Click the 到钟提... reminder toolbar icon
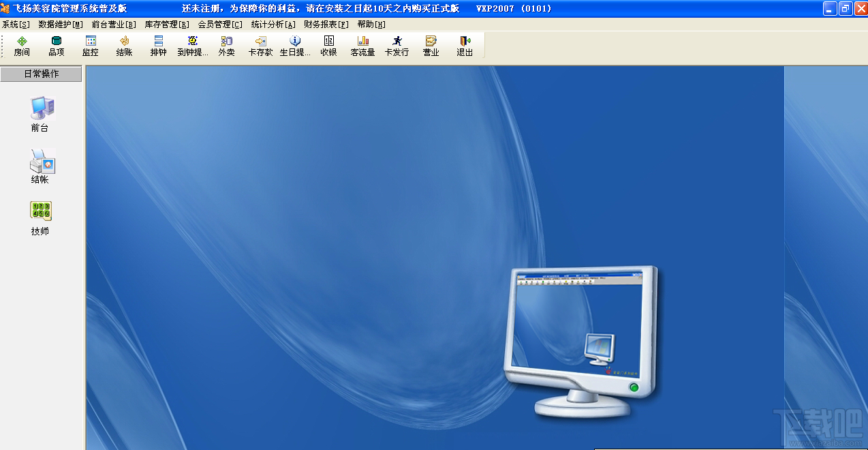Viewport: 868px width, 450px height. (192, 46)
